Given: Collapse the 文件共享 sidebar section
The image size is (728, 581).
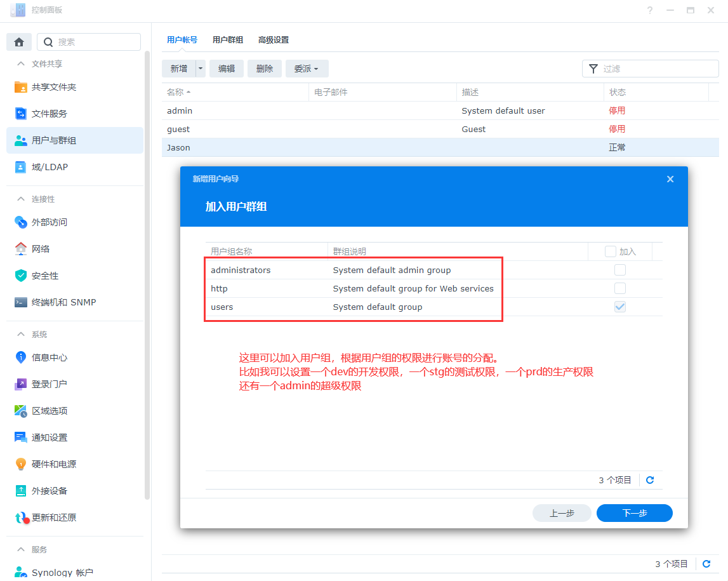Looking at the screenshot, I should 21,64.
